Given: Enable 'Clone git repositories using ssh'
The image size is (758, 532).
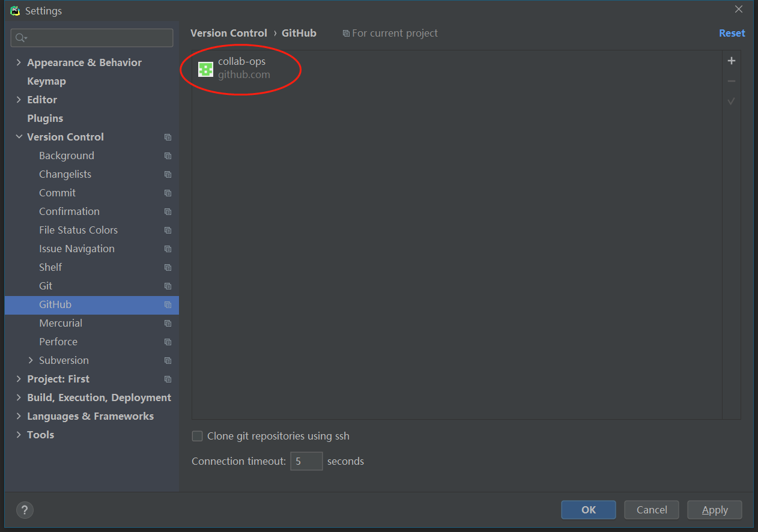Looking at the screenshot, I should coord(197,436).
